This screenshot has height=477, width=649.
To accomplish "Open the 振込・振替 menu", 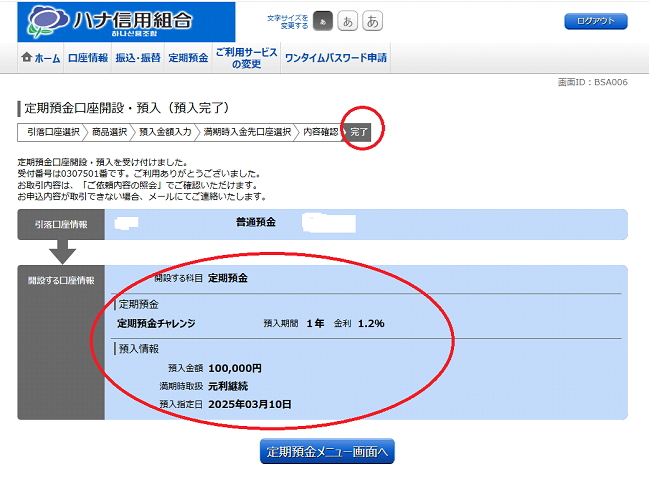I will click(x=137, y=58).
